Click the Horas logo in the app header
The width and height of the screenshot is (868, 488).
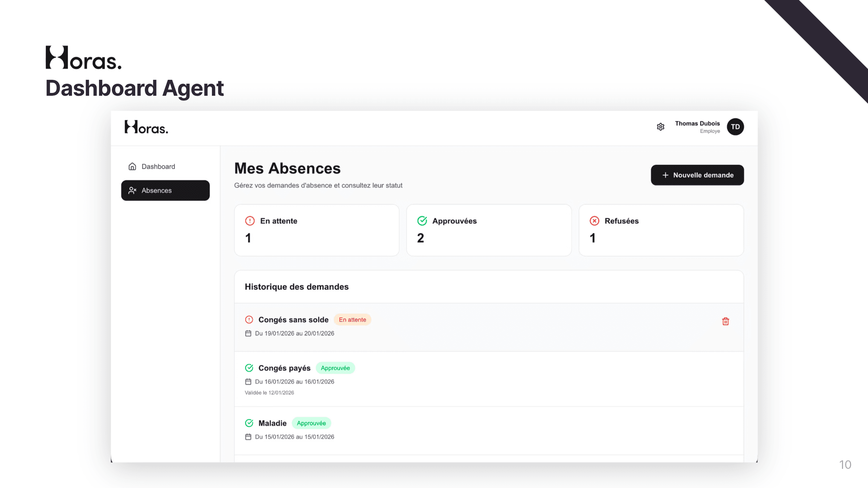(146, 127)
